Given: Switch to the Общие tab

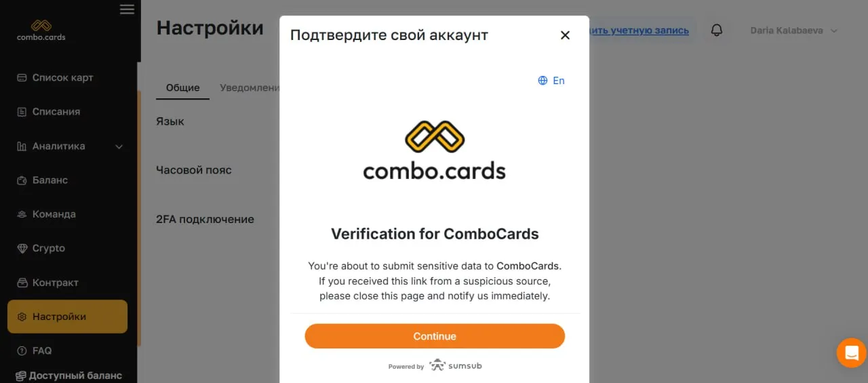Looking at the screenshot, I should [183, 88].
